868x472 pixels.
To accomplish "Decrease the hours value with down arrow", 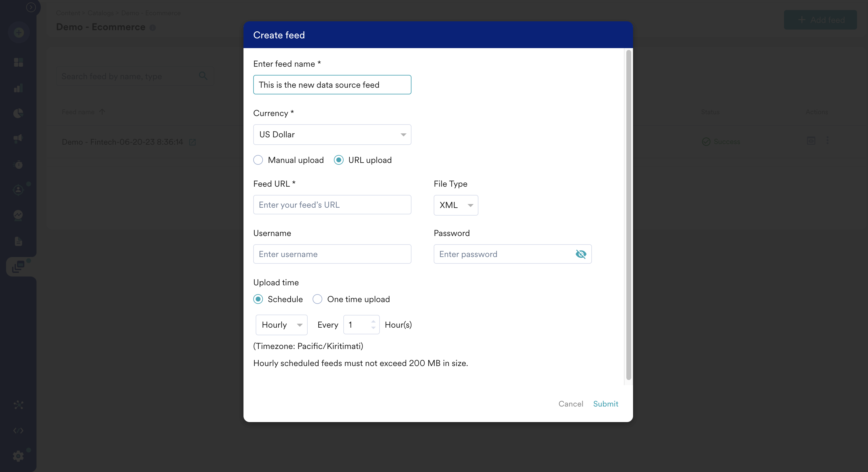I will (x=373, y=328).
